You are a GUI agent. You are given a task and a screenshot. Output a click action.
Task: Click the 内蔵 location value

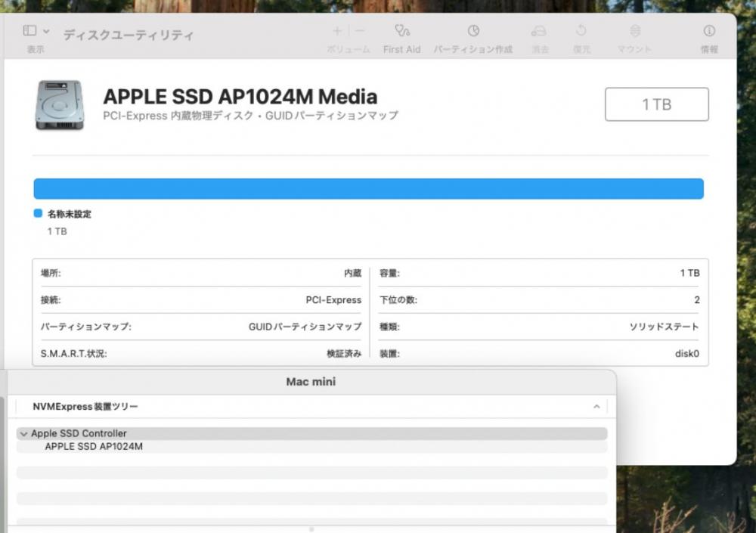click(352, 274)
